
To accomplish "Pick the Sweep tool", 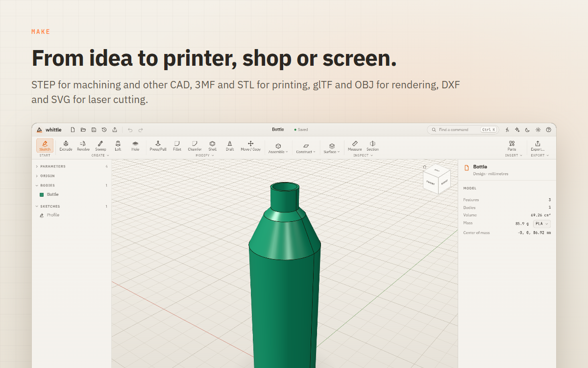I will pos(100,146).
